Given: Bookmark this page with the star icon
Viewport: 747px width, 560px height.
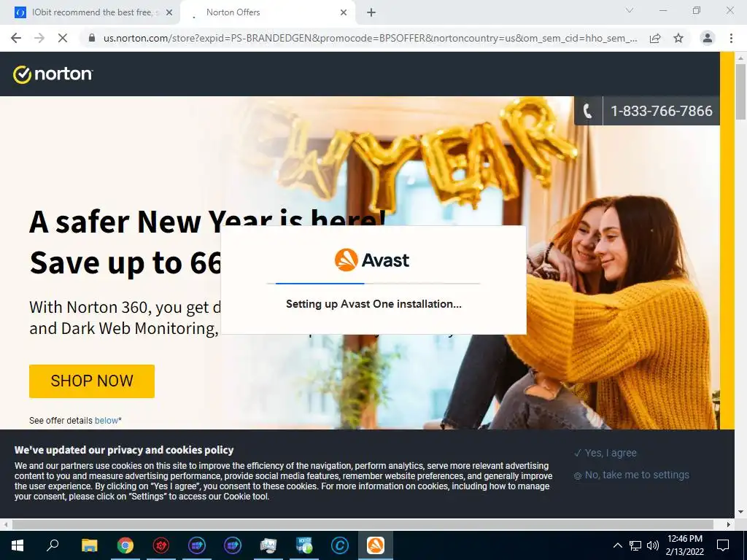Looking at the screenshot, I should point(678,38).
